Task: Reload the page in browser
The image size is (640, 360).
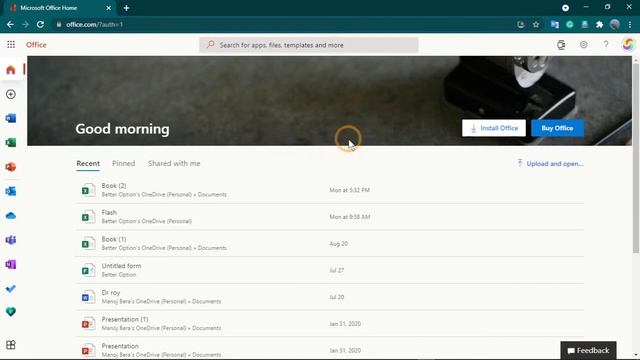Action: pos(40,24)
